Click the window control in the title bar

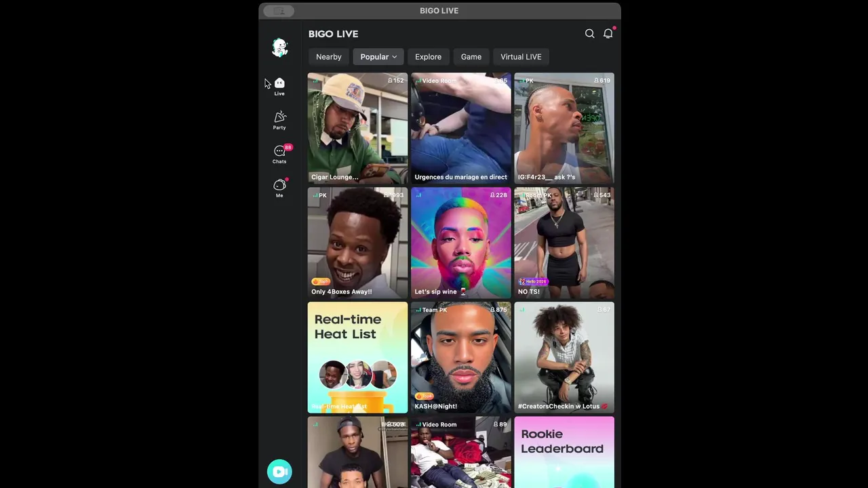[279, 11]
